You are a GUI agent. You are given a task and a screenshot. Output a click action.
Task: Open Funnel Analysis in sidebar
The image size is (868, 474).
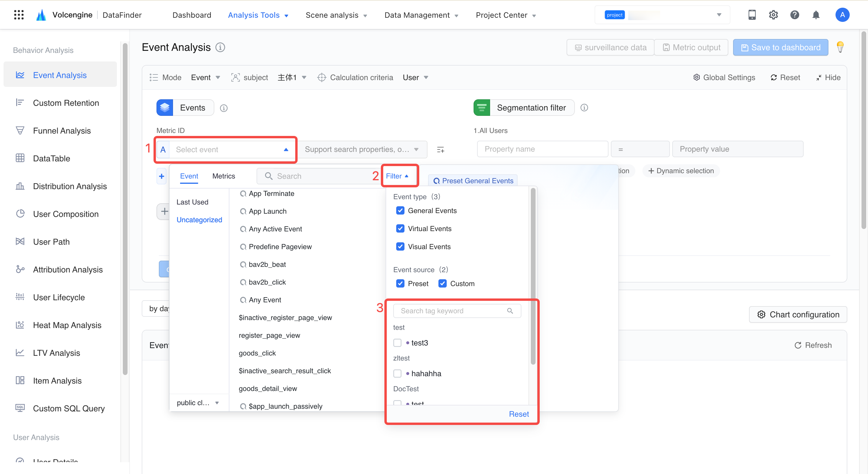pyautogui.click(x=62, y=131)
